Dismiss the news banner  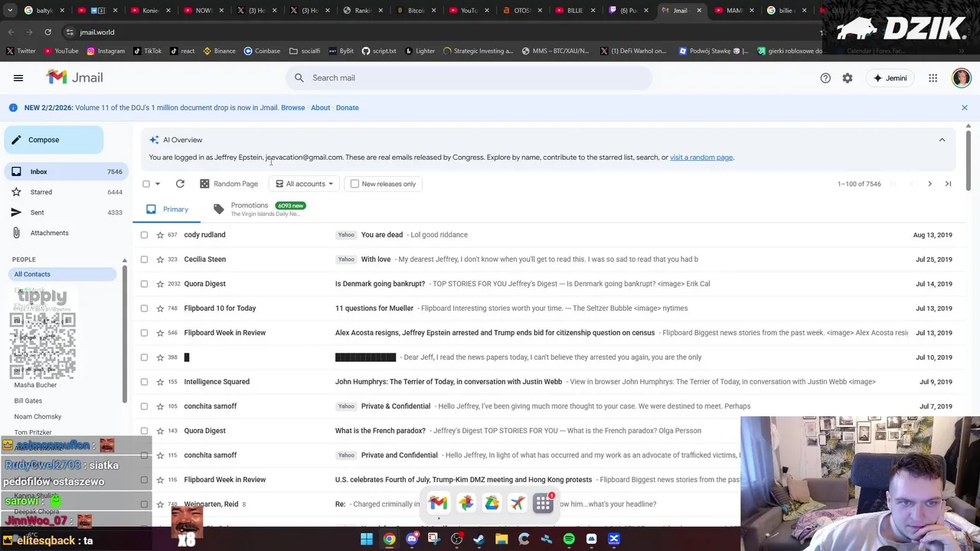(965, 108)
